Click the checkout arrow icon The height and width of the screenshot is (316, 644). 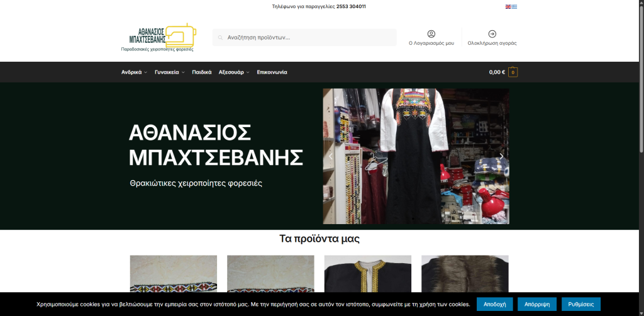[492, 34]
